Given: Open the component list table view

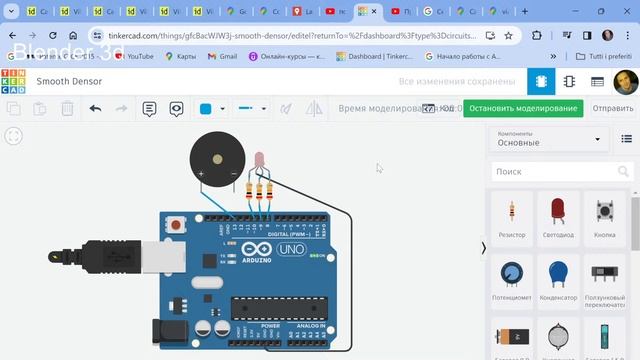Looking at the screenshot, I should click(597, 82).
